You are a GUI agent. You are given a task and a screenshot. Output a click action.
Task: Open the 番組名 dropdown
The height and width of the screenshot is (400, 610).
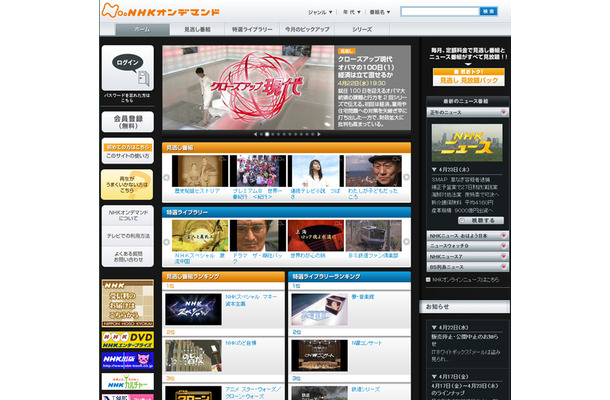[x=380, y=12]
